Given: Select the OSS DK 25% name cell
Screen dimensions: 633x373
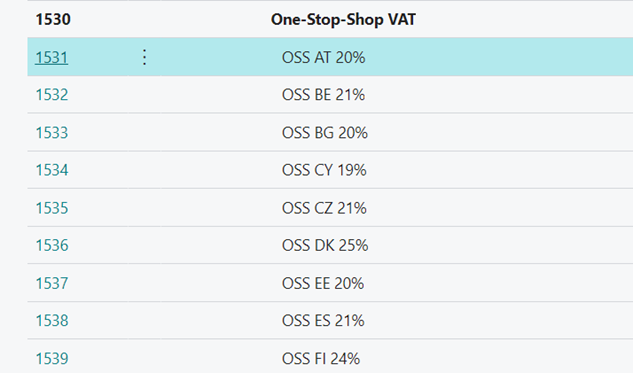Looking at the screenshot, I should pos(325,245).
